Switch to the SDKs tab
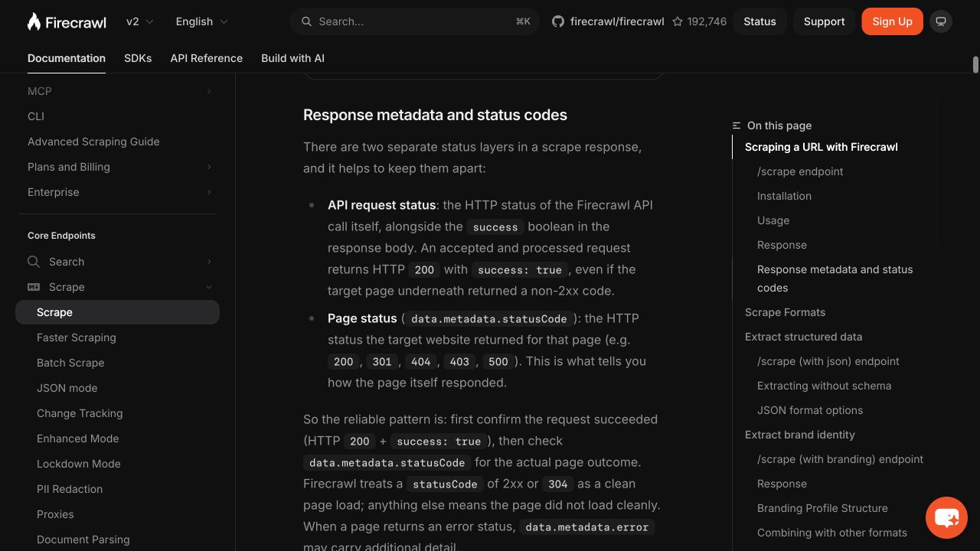The image size is (980, 551). (x=138, y=58)
